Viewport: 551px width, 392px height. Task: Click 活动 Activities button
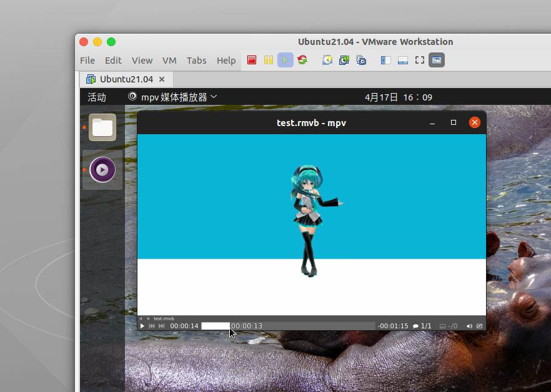[97, 97]
